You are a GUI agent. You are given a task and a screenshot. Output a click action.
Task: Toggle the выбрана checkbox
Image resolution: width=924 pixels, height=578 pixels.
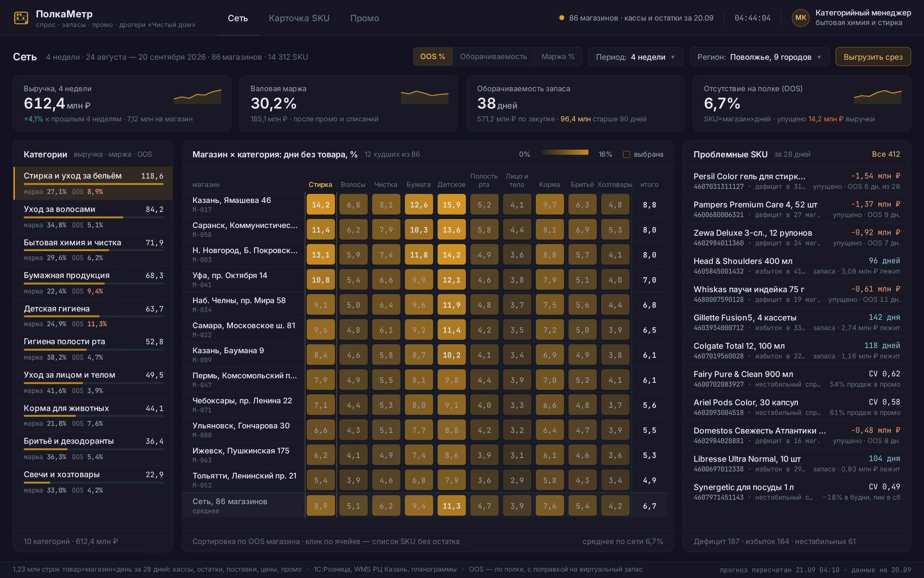(626, 154)
